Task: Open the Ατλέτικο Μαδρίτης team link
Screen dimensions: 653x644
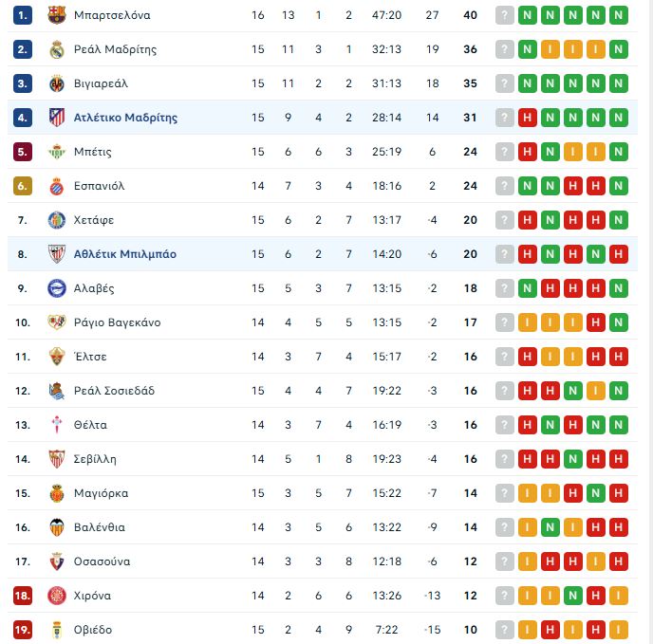Action: pos(125,118)
